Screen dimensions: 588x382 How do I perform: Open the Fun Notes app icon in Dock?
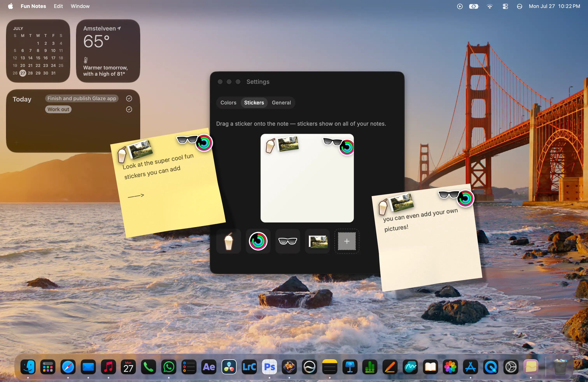click(531, 367)
